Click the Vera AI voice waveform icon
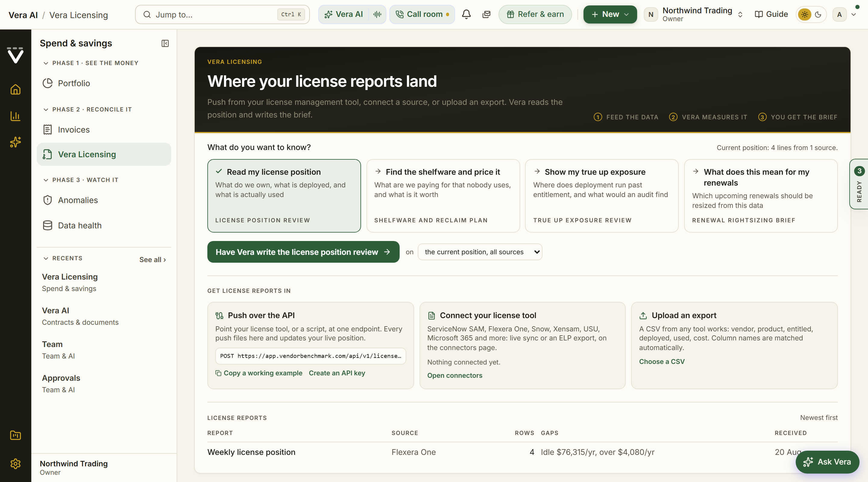 (x=377, y=14)
